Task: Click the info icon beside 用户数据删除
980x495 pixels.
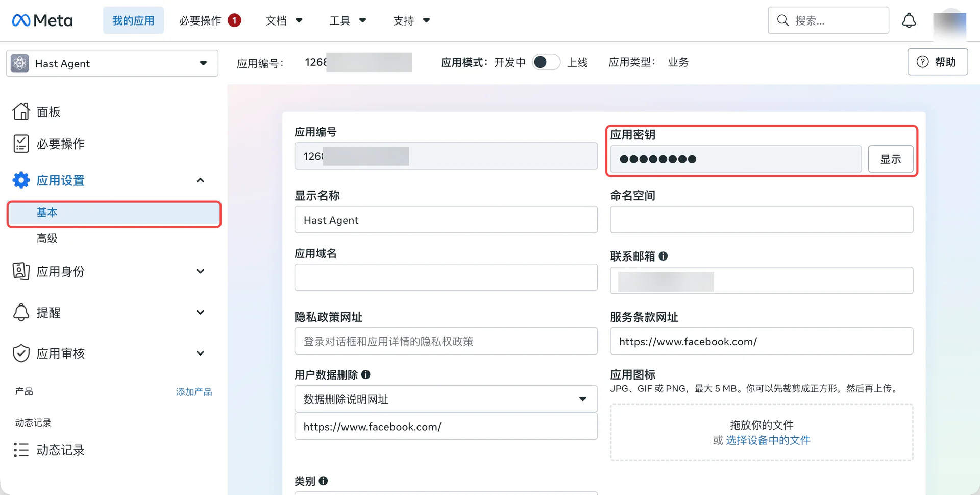Action: (365, 374)
